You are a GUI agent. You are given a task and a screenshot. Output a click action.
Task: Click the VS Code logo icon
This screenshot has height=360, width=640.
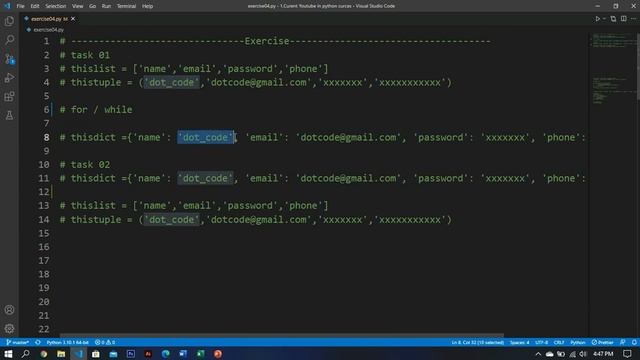pos(7,6)
